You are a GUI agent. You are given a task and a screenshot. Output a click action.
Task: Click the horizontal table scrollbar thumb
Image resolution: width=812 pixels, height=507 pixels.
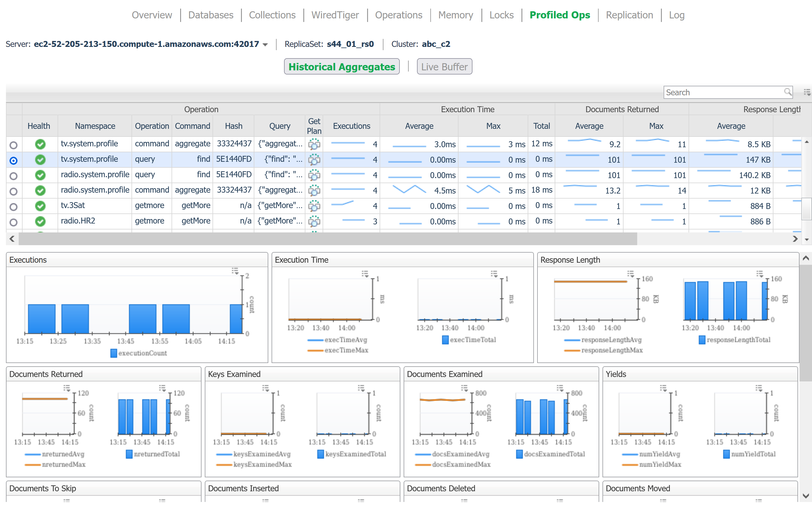(327, 239)
